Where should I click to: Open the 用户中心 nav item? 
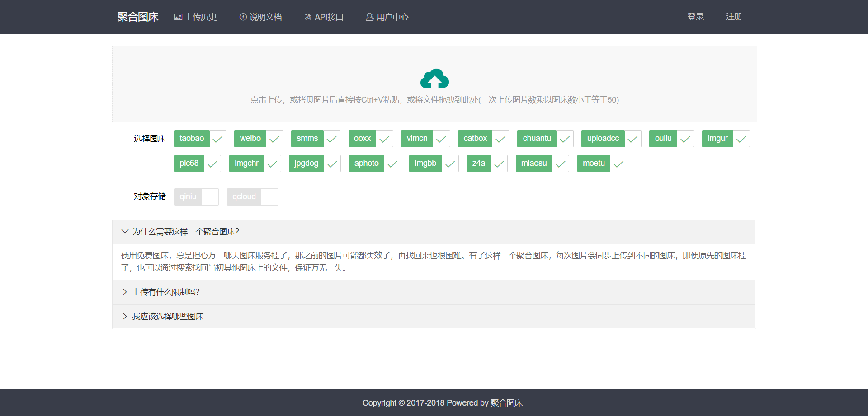click(x=387, y=17)
